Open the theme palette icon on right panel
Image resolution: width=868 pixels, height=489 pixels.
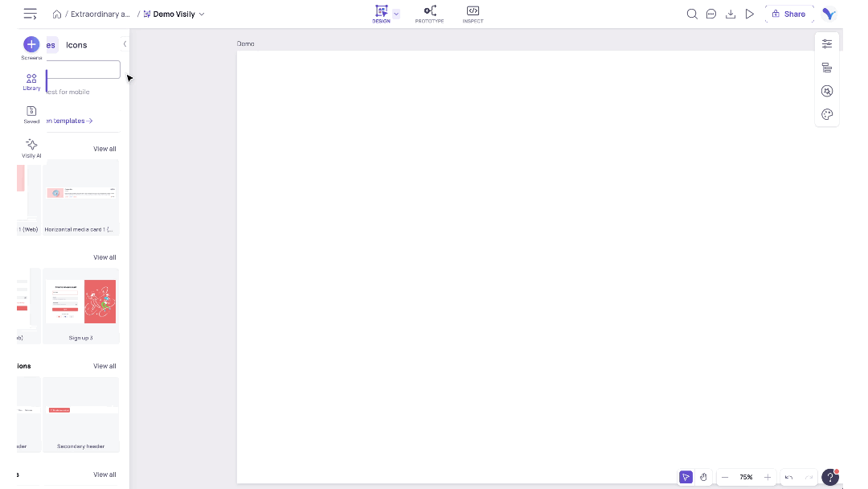(x=827, y=114)
